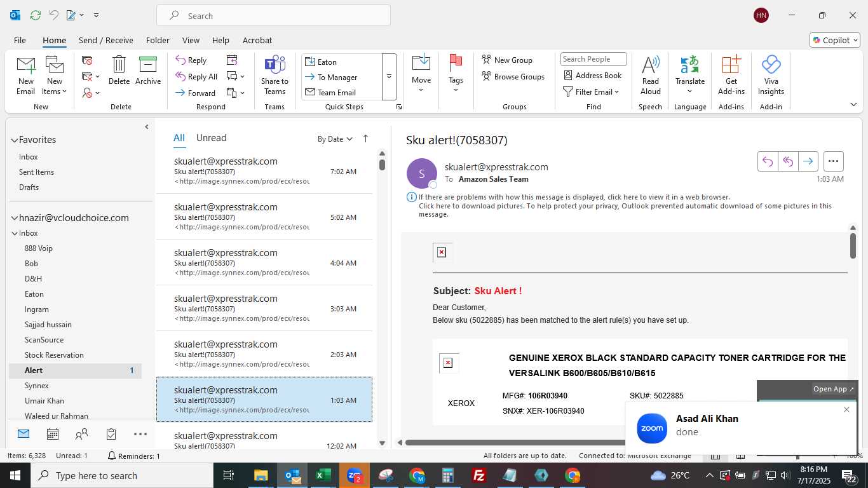Open Tasks view icon

(111, 434)
